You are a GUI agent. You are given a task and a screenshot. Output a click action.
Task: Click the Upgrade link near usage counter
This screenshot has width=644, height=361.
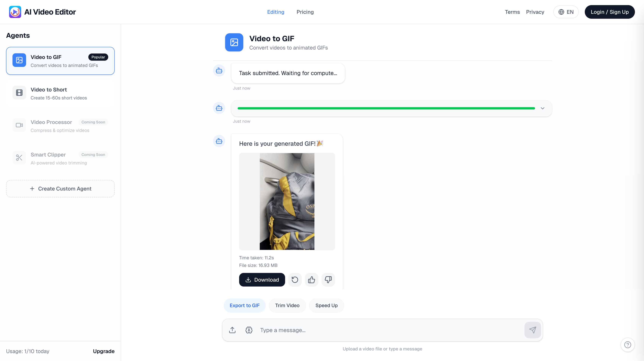pos(103,351)
